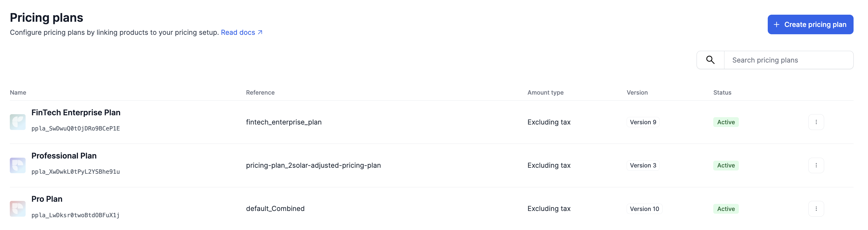
Task: Click the Pro Plan icon
Action: click(x=17, y=209)
